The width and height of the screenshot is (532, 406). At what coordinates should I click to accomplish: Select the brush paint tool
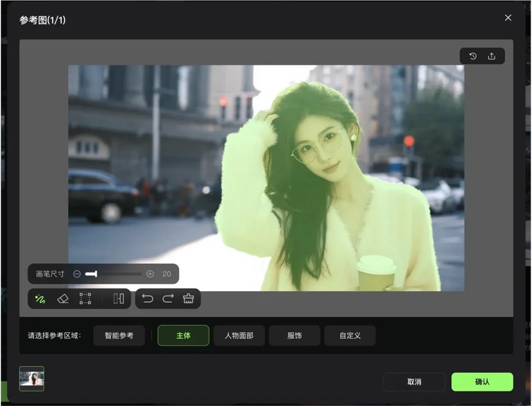coord(40,299)
